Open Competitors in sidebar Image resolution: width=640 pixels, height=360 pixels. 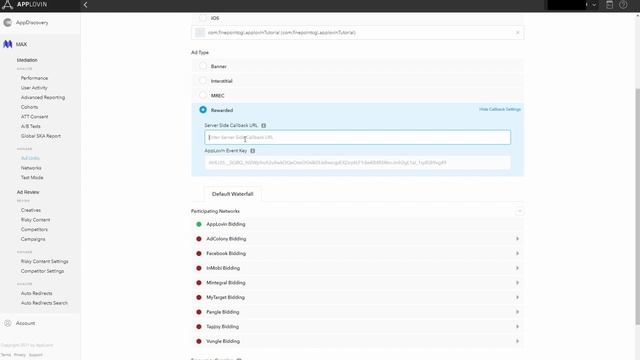point(34,229)
